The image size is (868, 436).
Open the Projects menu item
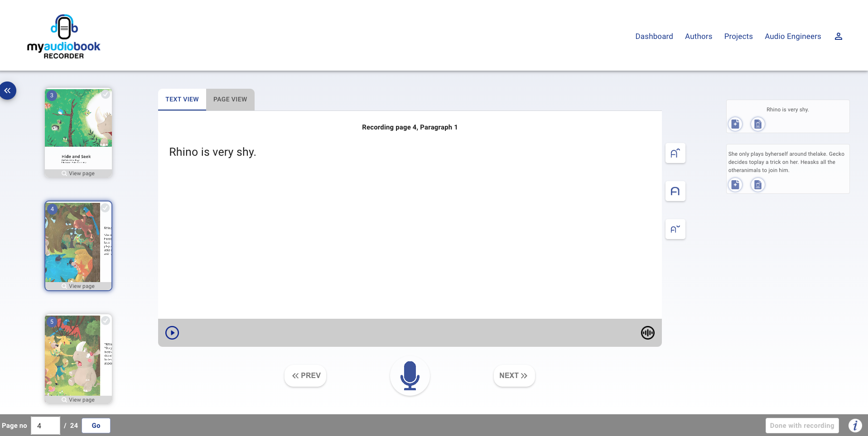click(x=738, y=36)
